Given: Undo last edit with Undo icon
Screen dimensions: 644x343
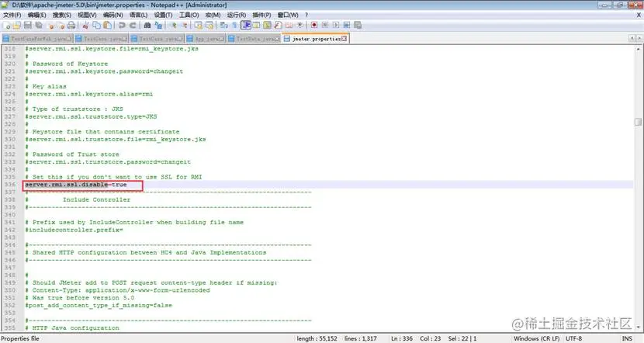Looking at the screenshot, I should click(x=122, y=26).
